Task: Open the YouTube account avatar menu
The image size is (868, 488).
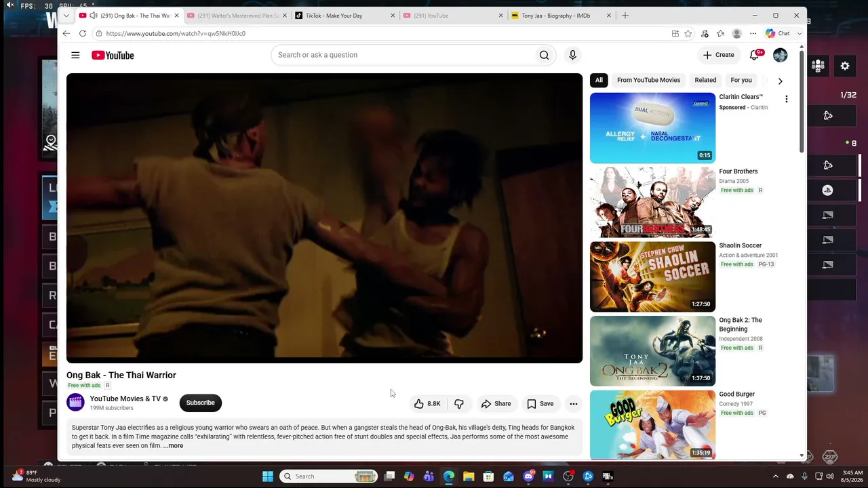Action: point(780,55)
